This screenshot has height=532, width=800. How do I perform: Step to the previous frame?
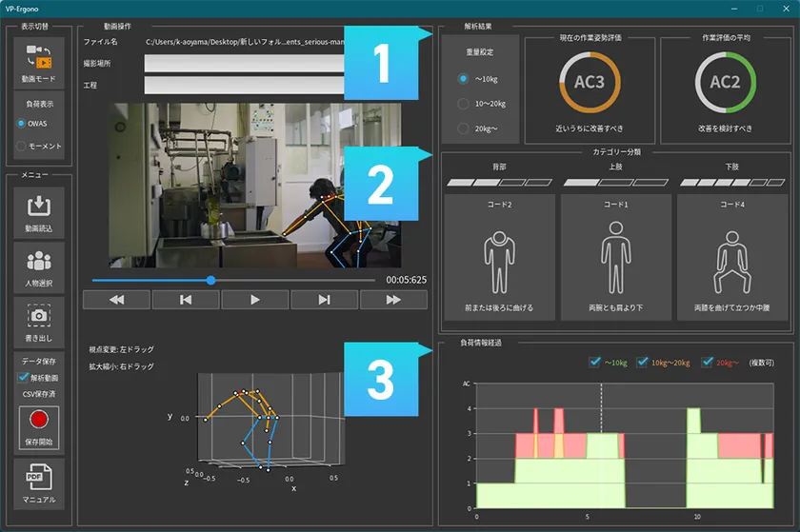tap(186, 300)
